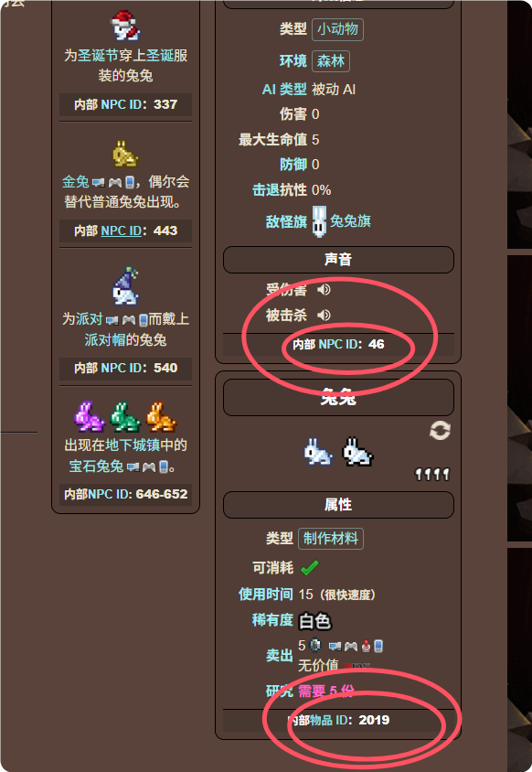Click the gold bunny sprite
532x772 pixels.
125,154
